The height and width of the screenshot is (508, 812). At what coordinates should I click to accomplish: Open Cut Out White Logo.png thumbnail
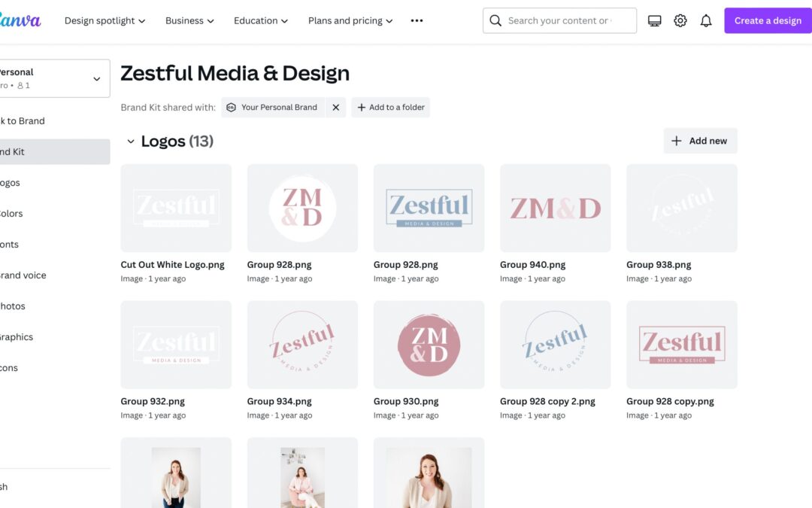176,208
